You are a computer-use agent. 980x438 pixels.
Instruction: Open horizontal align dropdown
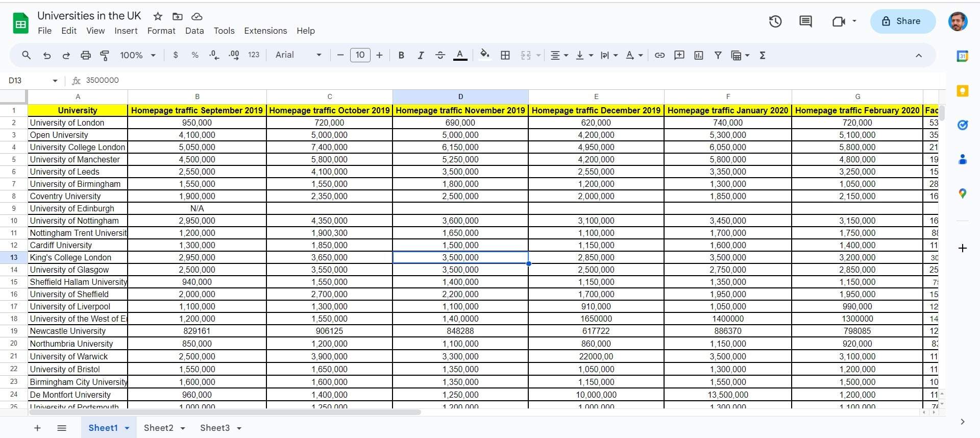[559, 55]
